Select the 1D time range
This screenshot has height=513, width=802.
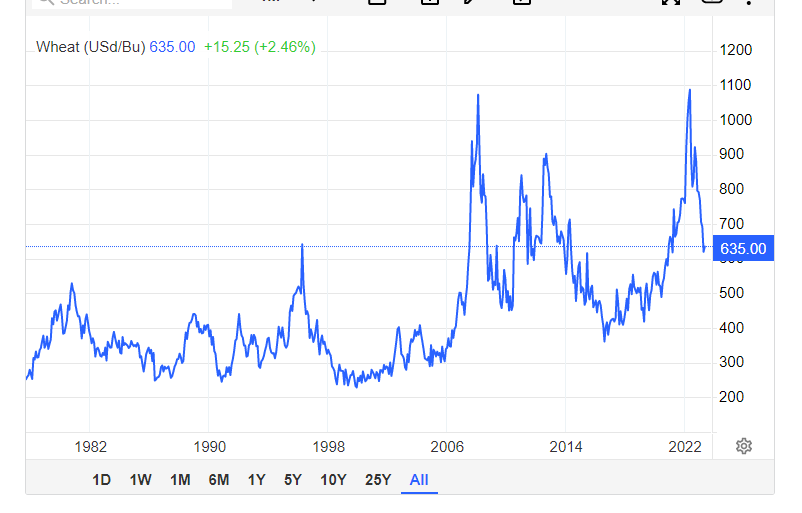coord(101,480)
